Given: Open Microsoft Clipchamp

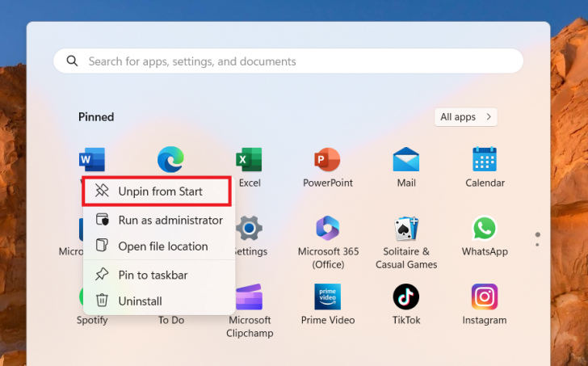Looking at the screenshot, I should [249, 297].
